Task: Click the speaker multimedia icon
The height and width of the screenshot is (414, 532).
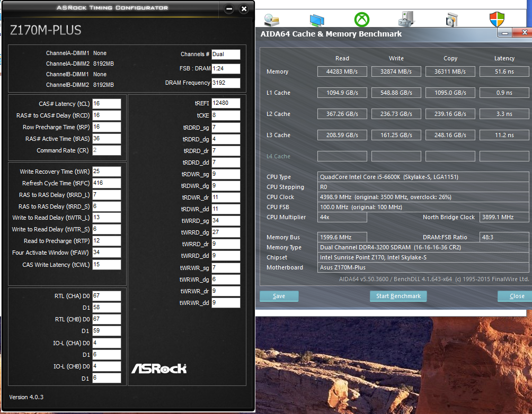Action: [452, 20]
